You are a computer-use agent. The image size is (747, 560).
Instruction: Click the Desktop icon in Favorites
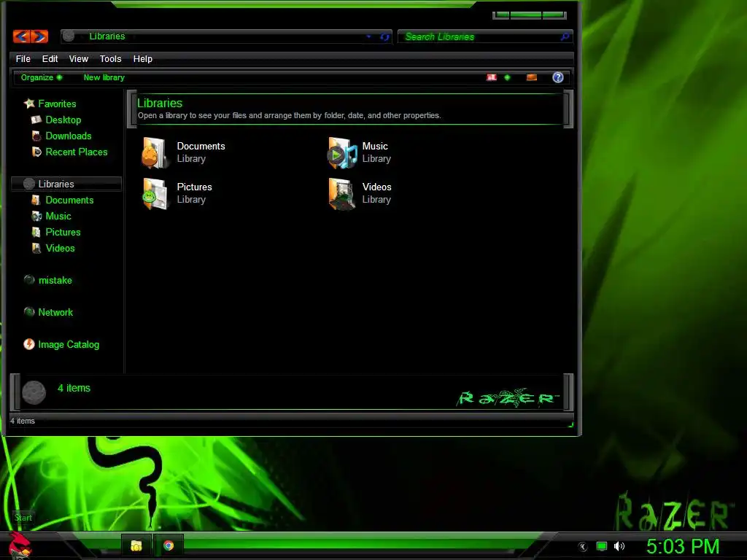click(x=36, y=120)
